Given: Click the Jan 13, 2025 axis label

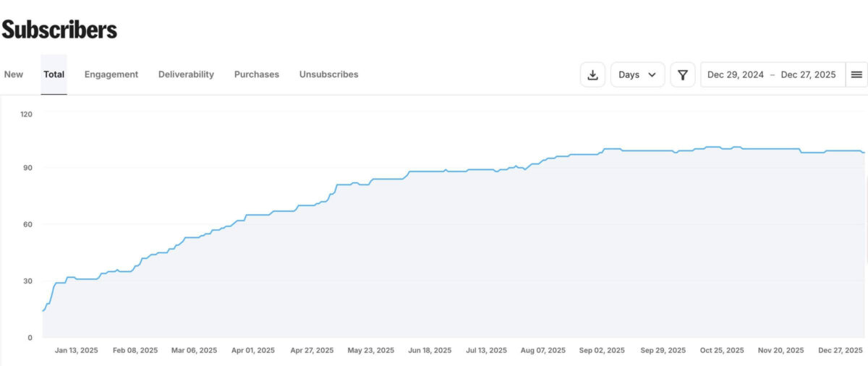Looking at the screenshot, I should tap(76, 350).
